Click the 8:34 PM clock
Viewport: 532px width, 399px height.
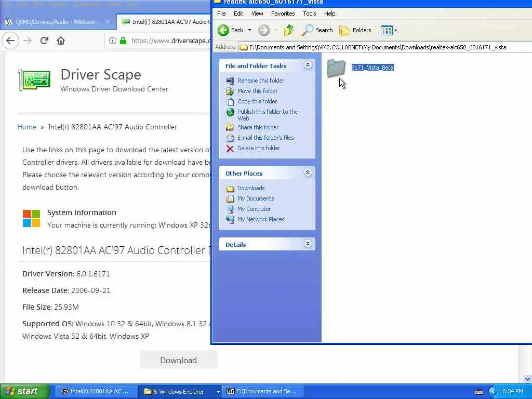(x=513, y=392)
